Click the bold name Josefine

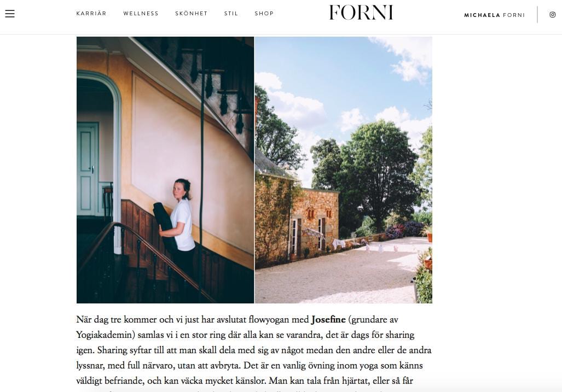(328, 320)
